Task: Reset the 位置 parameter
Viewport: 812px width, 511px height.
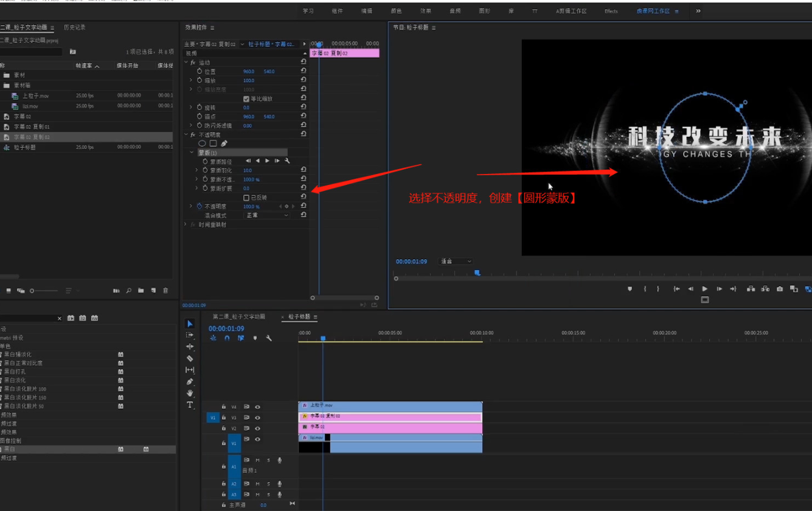Action: coord(304,71)
